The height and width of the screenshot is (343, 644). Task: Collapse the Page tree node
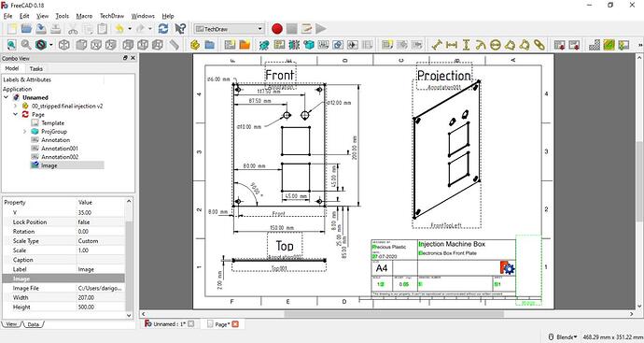pos(15,114)
